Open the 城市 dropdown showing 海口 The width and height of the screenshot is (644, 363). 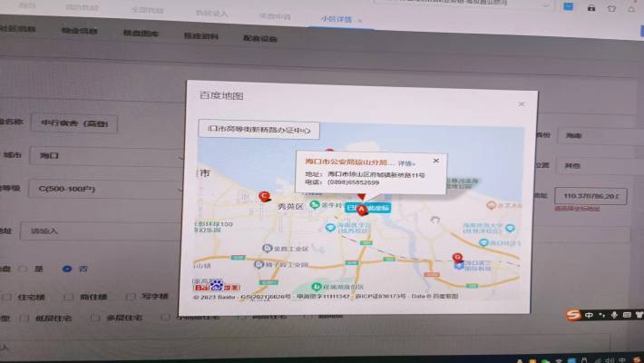pyautogui.click(x=107, y=156)
